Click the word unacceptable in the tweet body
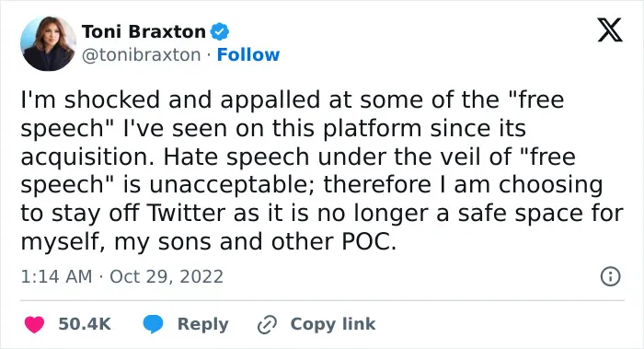The width and height of the screenshot is (644, 349). click(232, 185)
